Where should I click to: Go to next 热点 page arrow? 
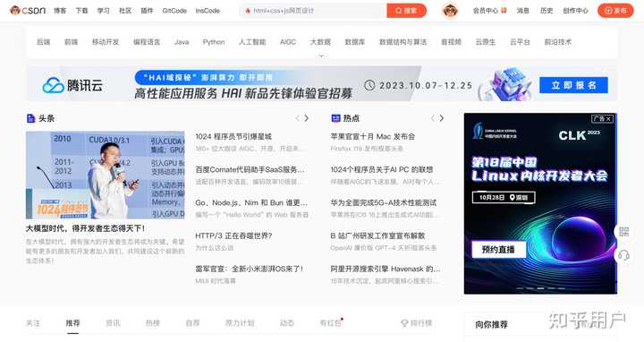pyautogui.click(x=442, y=118)
